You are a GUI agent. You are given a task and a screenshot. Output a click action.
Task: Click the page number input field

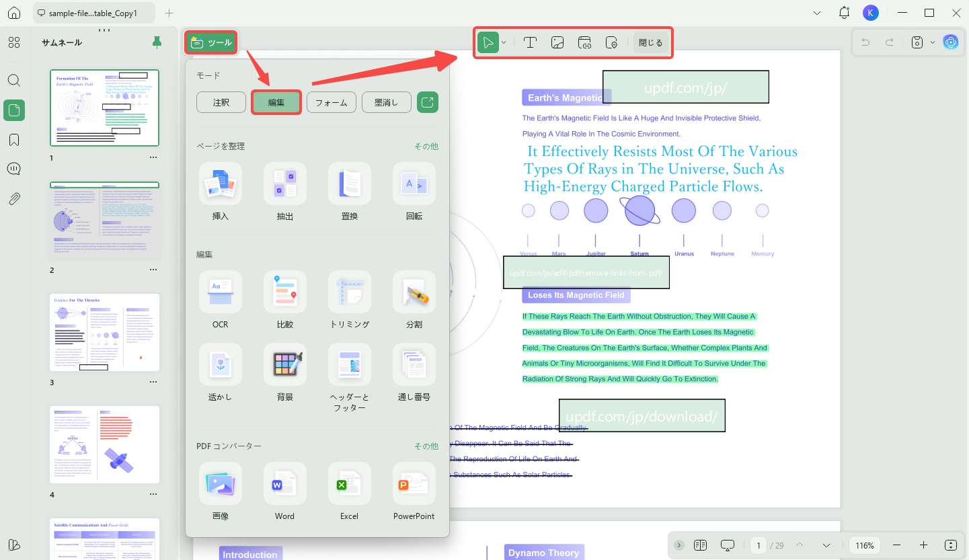759,545
